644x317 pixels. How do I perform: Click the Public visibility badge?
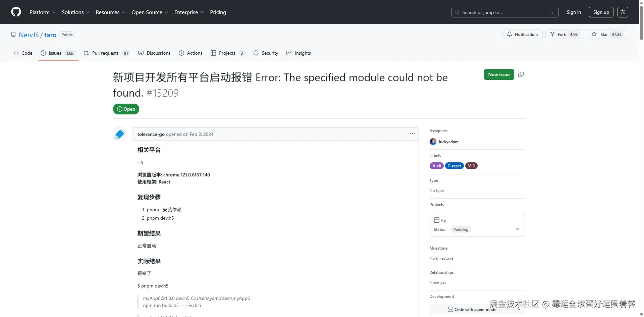pos(67,35)
